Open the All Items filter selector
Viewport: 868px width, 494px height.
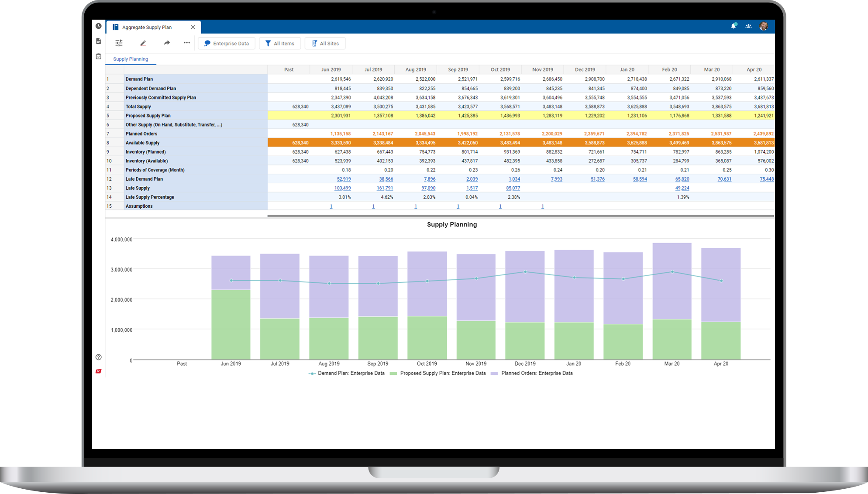point(280,43)
